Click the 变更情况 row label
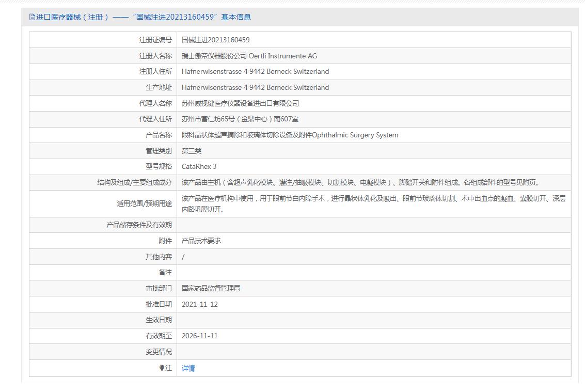 tap(159, 352)
